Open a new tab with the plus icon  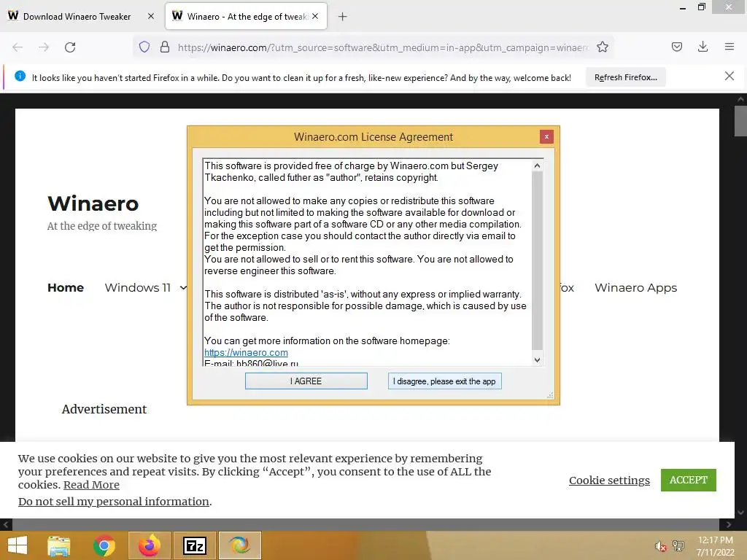point(343,17)
